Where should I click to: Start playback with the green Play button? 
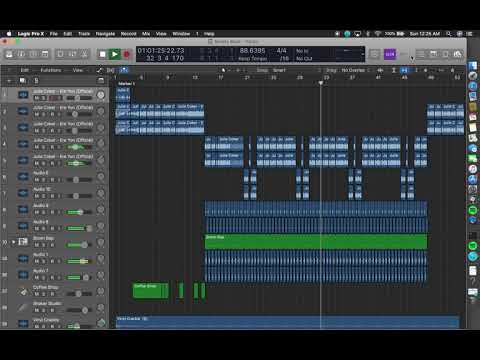click(115, 54)
